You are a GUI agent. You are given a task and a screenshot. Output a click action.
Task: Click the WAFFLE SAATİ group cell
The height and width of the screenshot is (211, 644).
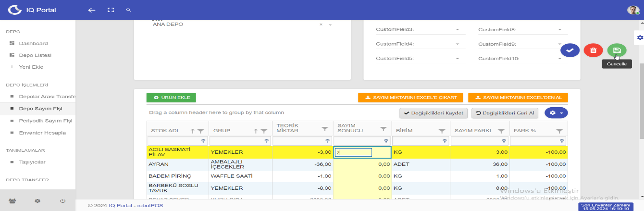[240, 176]
